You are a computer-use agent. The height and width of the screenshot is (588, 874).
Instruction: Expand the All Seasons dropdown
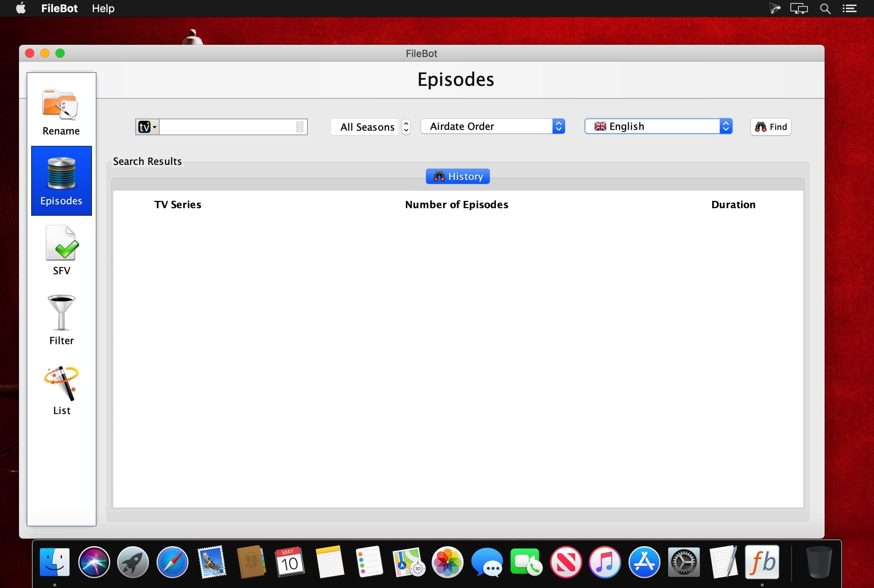(407, 126)
